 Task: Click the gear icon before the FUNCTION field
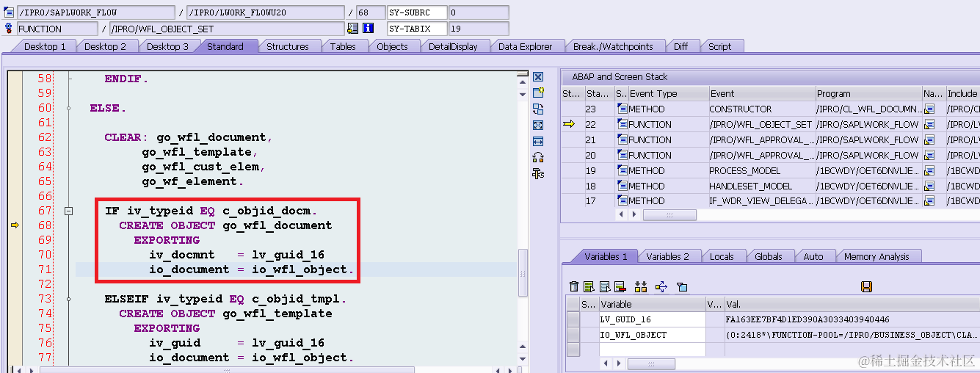[x=9, y=29]
